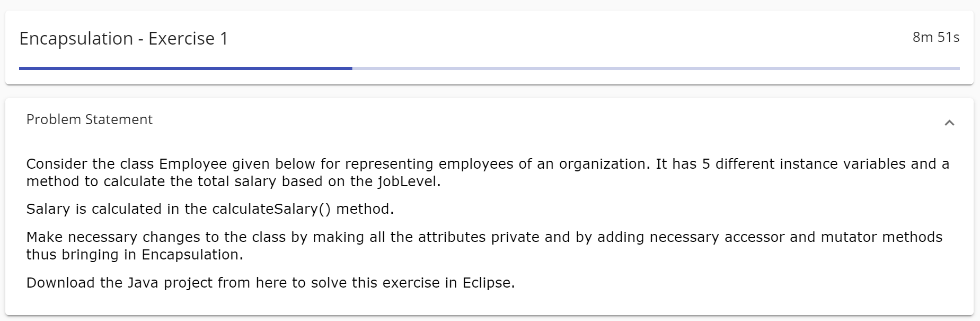Image resolution: width=980 pixels, height=321 pixels.
Task: Select the Encapsulation - Exercise 1 title
Action: (x=123, y=38)
